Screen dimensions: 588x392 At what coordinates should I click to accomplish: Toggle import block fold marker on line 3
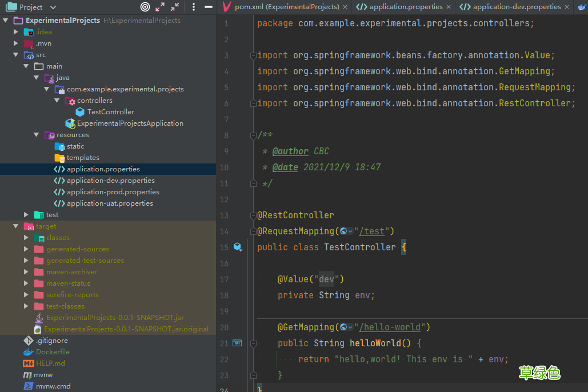[x=253, y=55]
